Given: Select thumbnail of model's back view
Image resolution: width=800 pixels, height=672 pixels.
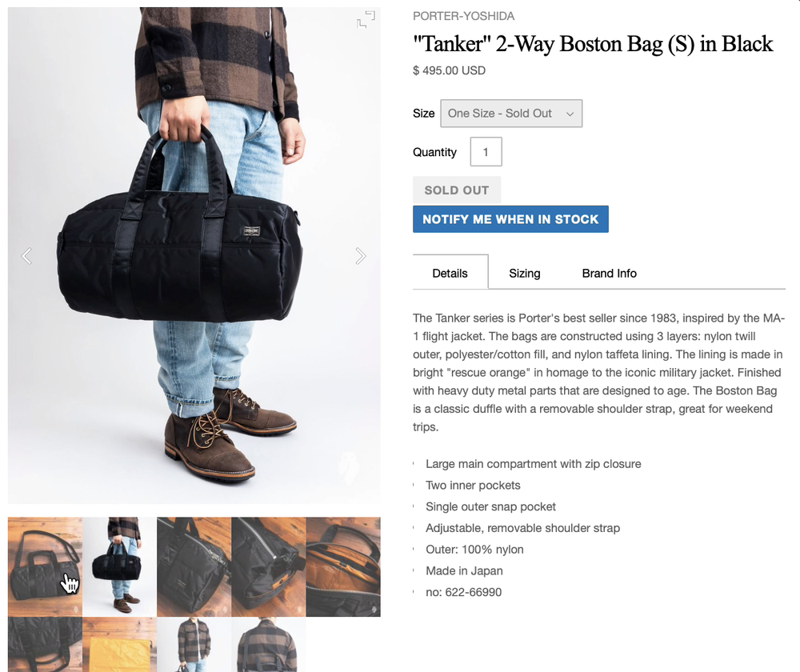Looking at the screenshot, I should (268, 645).
